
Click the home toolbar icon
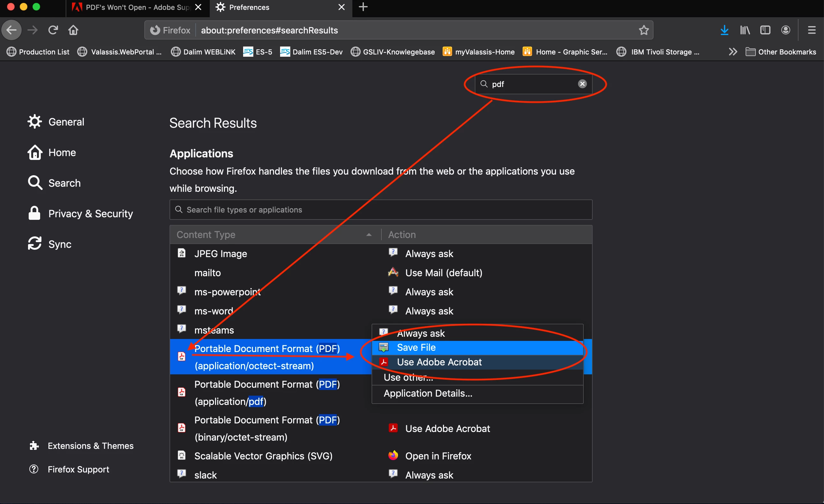[73, 30]
